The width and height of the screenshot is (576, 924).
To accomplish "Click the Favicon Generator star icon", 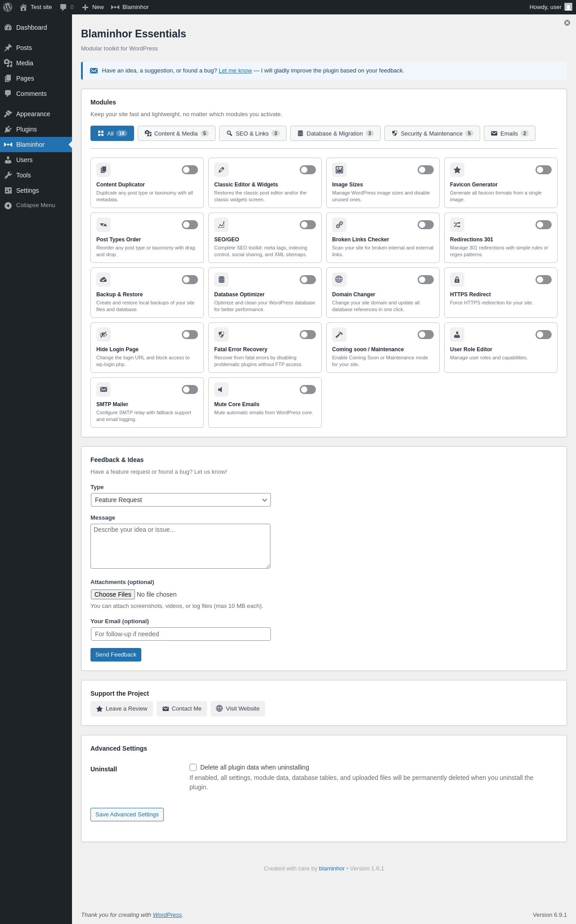I will [x=457, y=170].
